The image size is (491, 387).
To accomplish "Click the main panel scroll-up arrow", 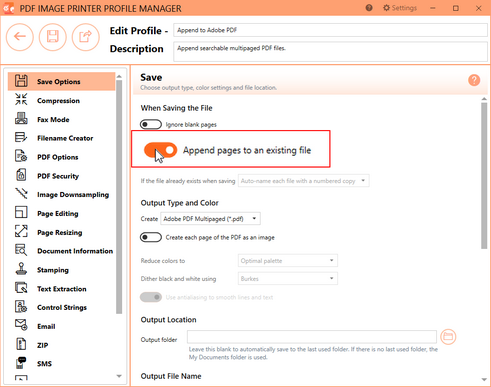I will (x=484, y=99).
